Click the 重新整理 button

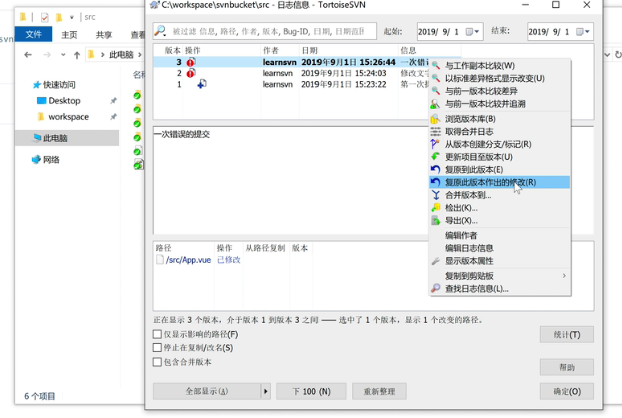tap(379, 391)
